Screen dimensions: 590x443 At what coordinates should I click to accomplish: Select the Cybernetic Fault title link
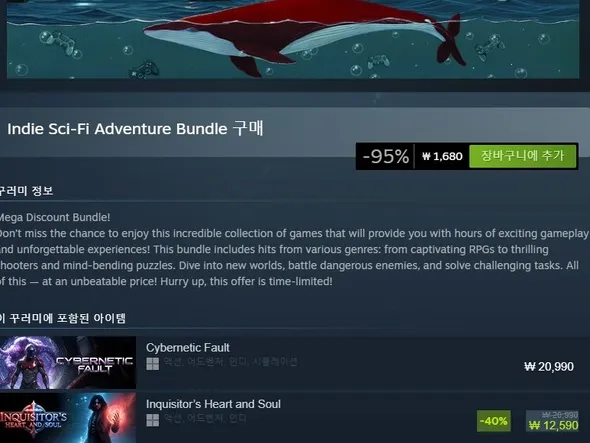(188, 347)
